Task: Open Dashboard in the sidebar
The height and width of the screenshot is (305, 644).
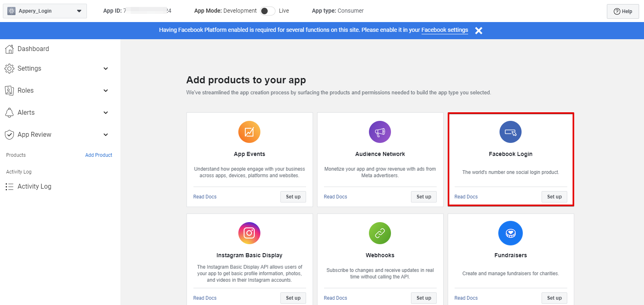Action: point(33,49)
